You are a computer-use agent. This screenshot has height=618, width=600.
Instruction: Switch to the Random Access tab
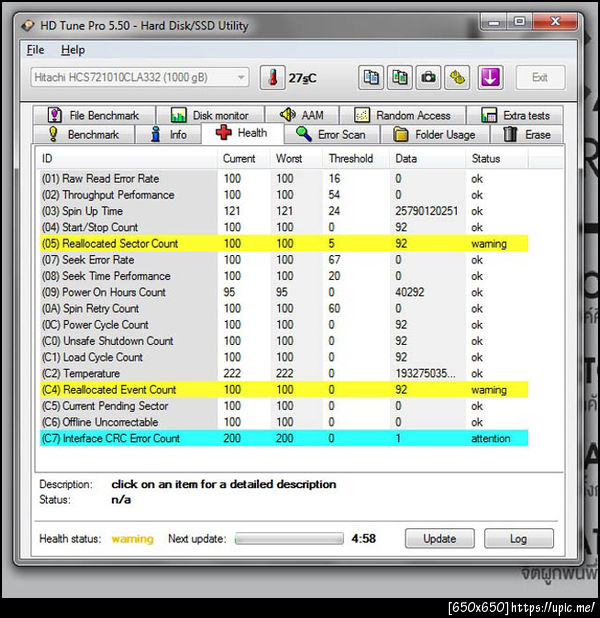402,115
